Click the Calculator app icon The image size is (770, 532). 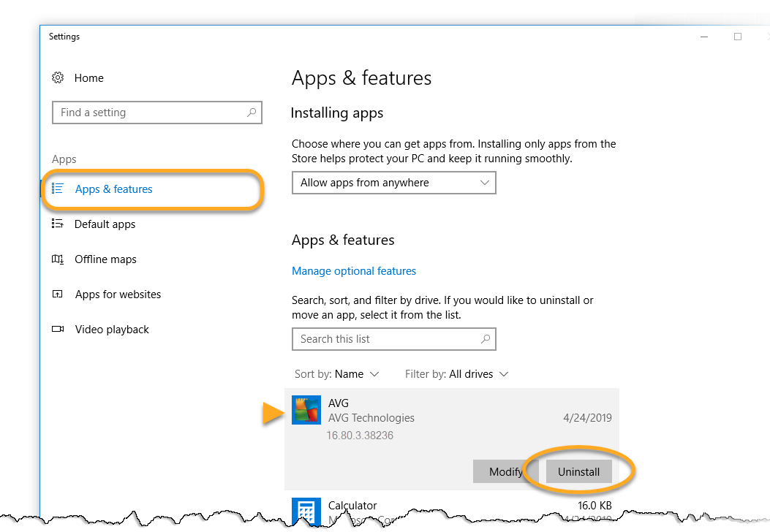pos(306,510)
